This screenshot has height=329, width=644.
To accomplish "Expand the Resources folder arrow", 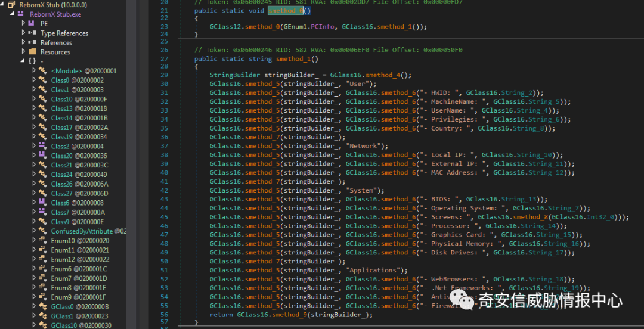I will [23, 52].
